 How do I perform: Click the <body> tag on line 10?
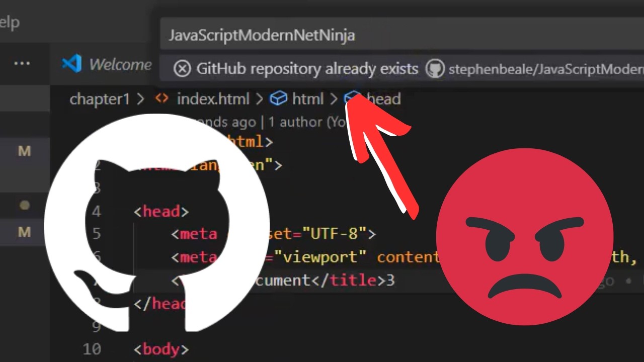(161, 349)
